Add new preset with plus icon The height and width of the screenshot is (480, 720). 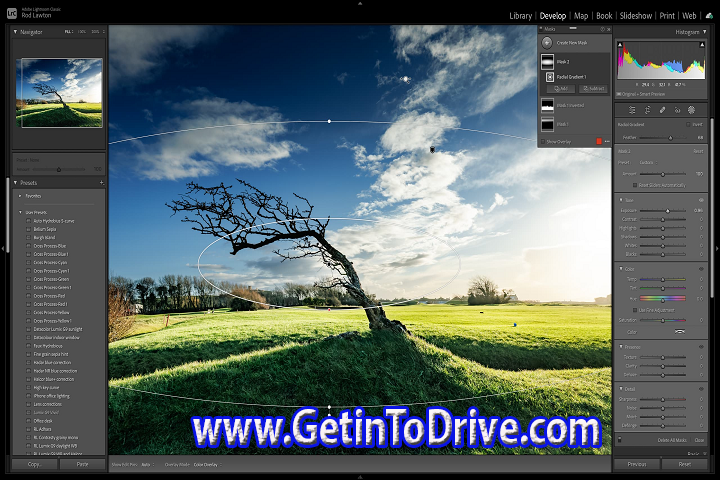(101, 183)
